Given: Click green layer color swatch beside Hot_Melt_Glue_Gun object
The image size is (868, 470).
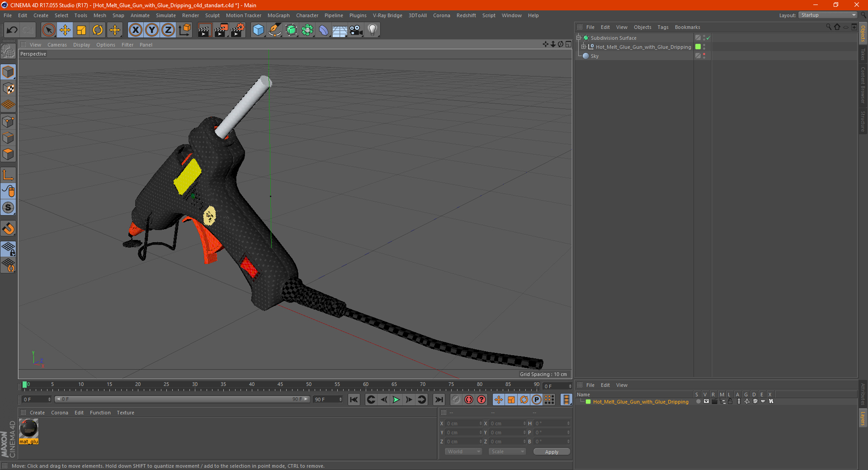Looking at the screenshot, I should (x=698, y=47).
